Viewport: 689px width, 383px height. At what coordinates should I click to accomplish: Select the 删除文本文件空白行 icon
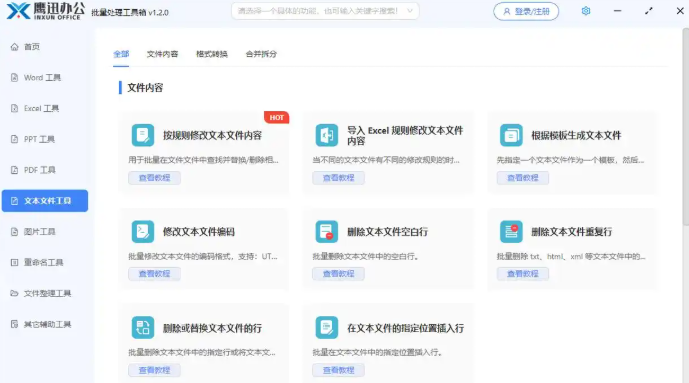tap(326, 231)
